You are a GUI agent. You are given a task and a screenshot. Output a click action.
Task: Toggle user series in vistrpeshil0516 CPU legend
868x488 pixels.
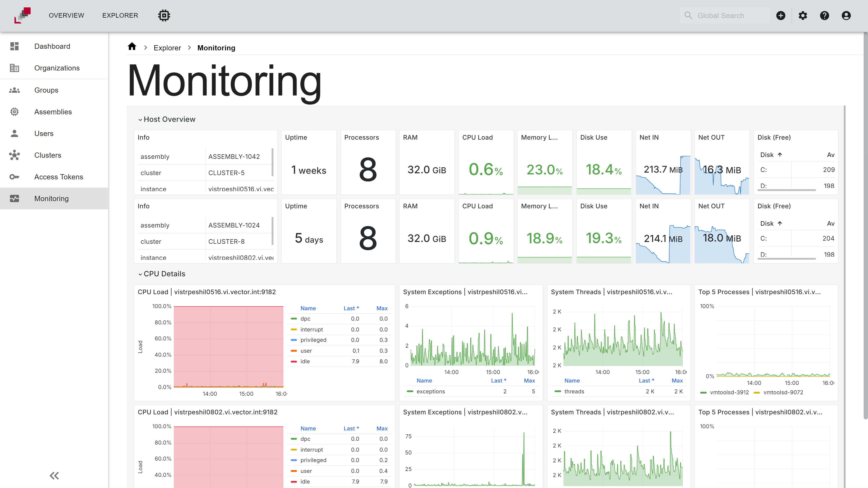pos(306,351)
